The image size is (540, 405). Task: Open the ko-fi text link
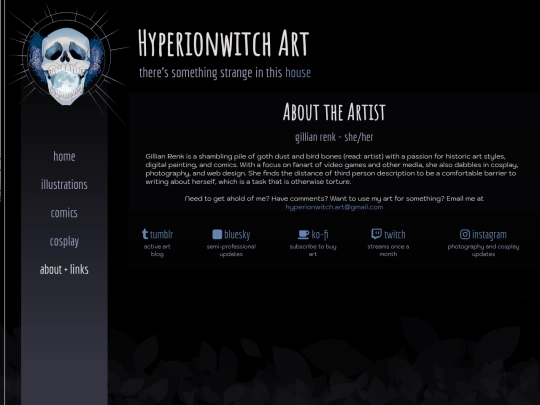pos(320,235)
